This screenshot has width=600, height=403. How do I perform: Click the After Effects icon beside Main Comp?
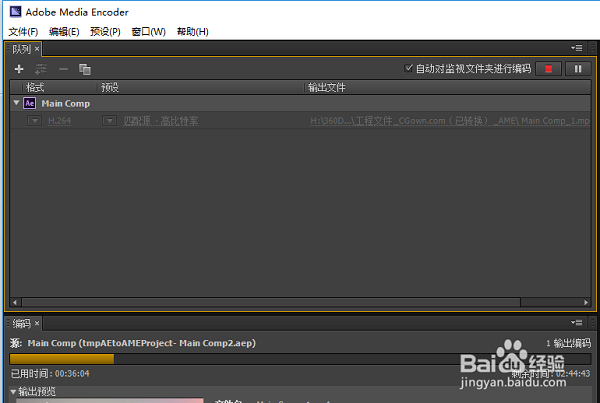[x=29, y=103]
